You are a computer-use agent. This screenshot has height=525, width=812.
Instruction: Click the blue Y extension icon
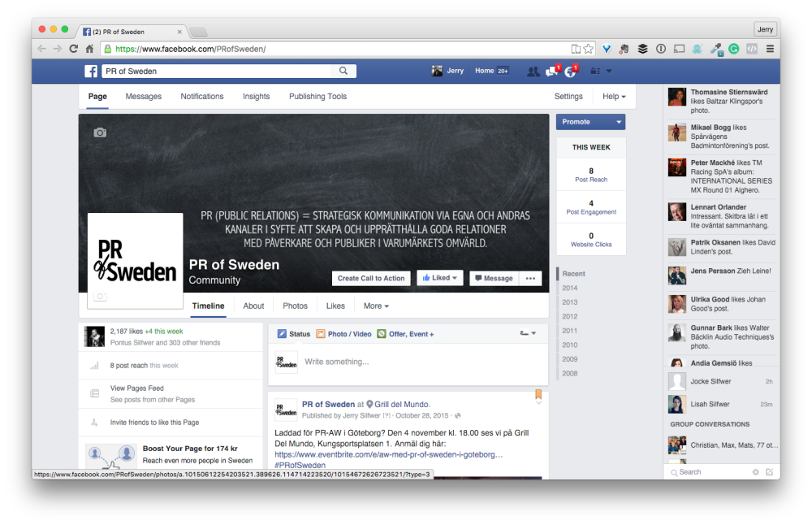point(607,49)
